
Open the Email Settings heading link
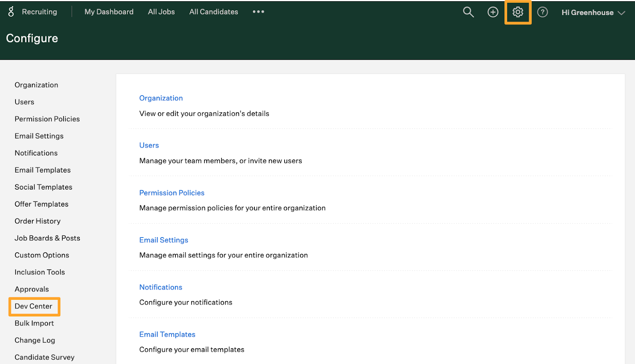[x=164, y=240]
